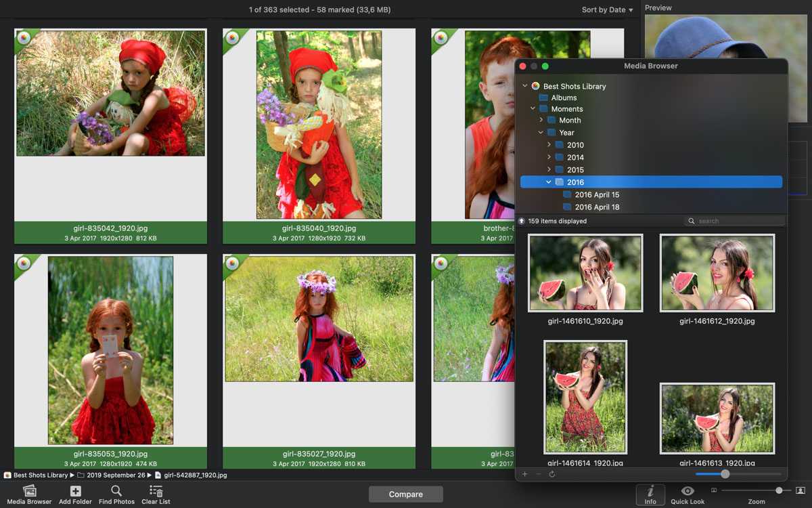Click the Add Folder icon
Screen dimensions: 812x508
pyautogui.click(x=74, y=491)
